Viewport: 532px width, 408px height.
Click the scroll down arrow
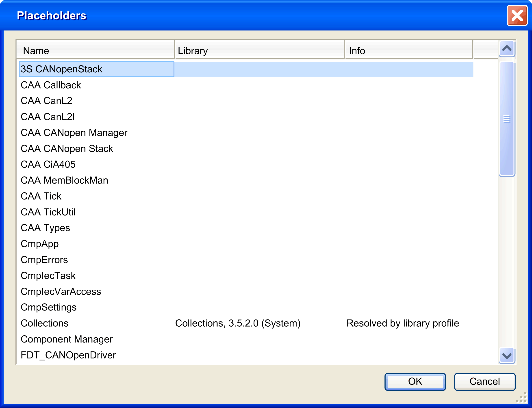pyautogui.click(x=507, y=356)
